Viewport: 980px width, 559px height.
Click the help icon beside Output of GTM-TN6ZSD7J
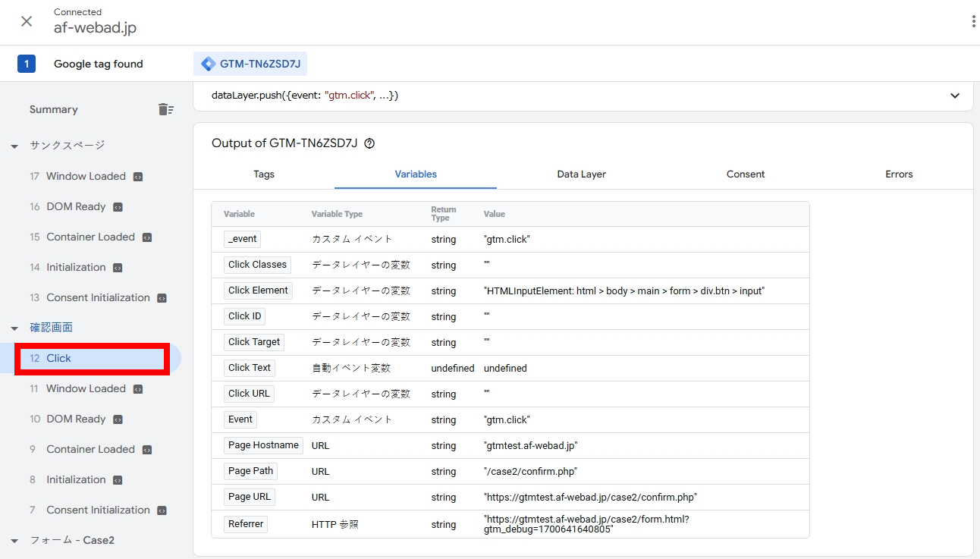click(x=370, y=143)
